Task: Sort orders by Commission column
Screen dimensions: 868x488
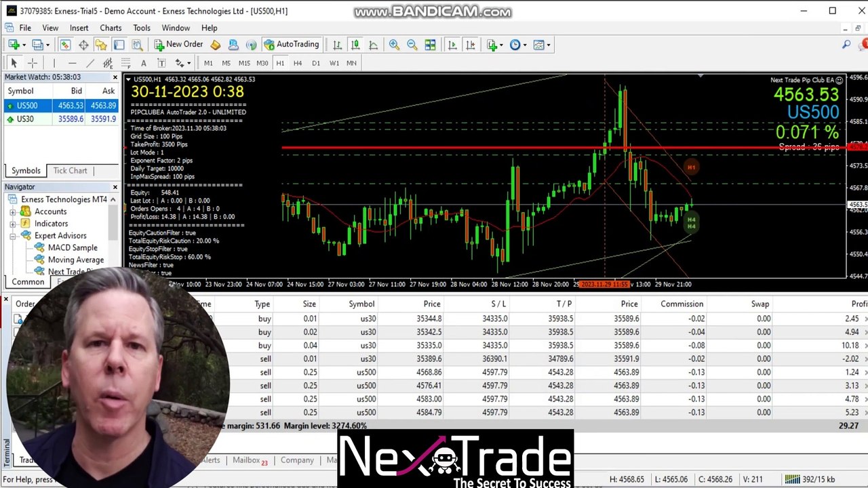Action: (x=682, y=304)
